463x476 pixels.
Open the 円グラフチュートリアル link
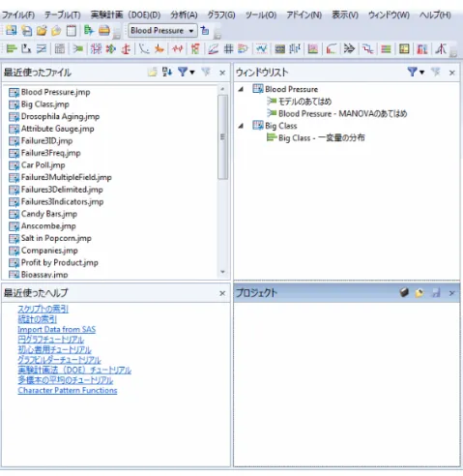(x=51, y=340)
